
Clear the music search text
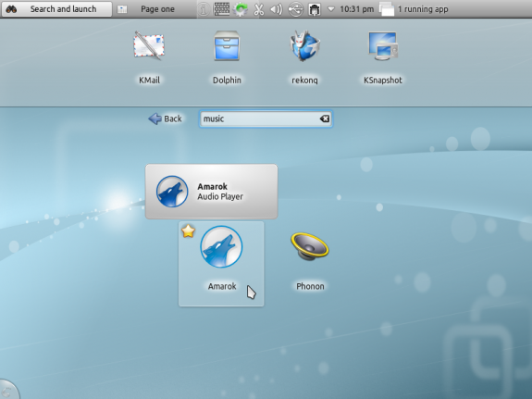(325, 118)
